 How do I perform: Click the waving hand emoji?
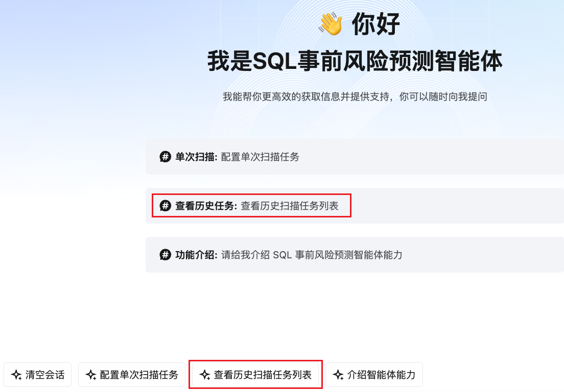pyautogui.click(x=330, y=24)
